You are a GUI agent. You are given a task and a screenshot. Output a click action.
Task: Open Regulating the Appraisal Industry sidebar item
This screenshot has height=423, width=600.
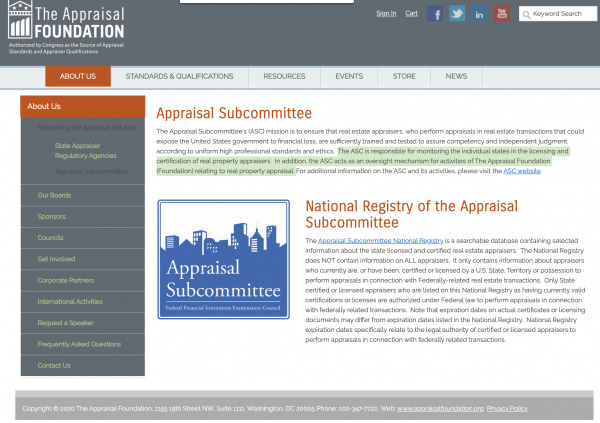86,127
